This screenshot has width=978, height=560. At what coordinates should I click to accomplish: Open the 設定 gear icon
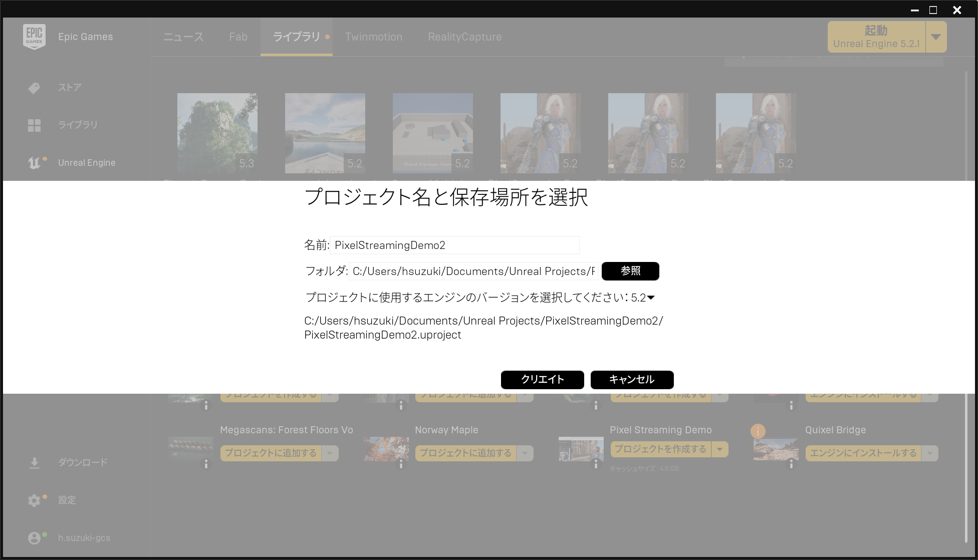coord(34,500)
